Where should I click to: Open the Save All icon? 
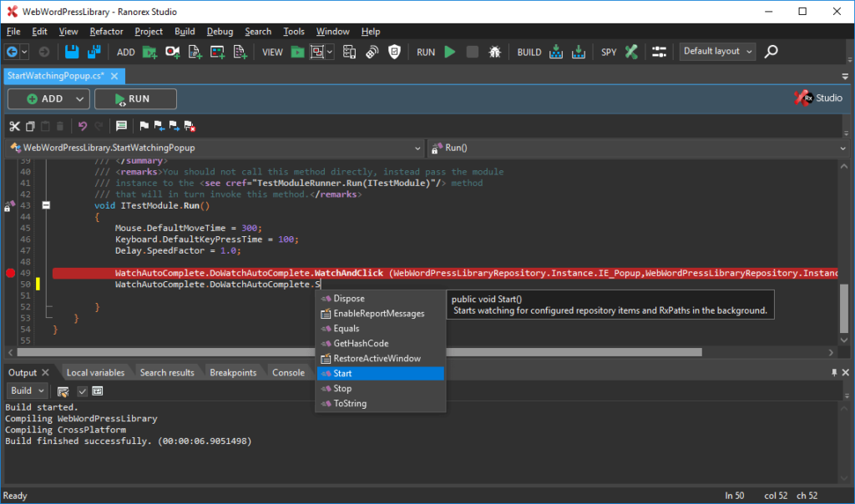92,52
